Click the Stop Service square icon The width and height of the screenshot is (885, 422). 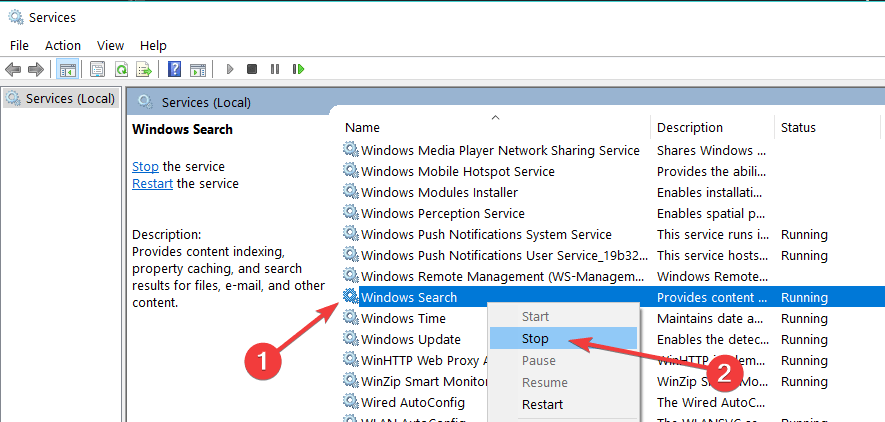252,69
